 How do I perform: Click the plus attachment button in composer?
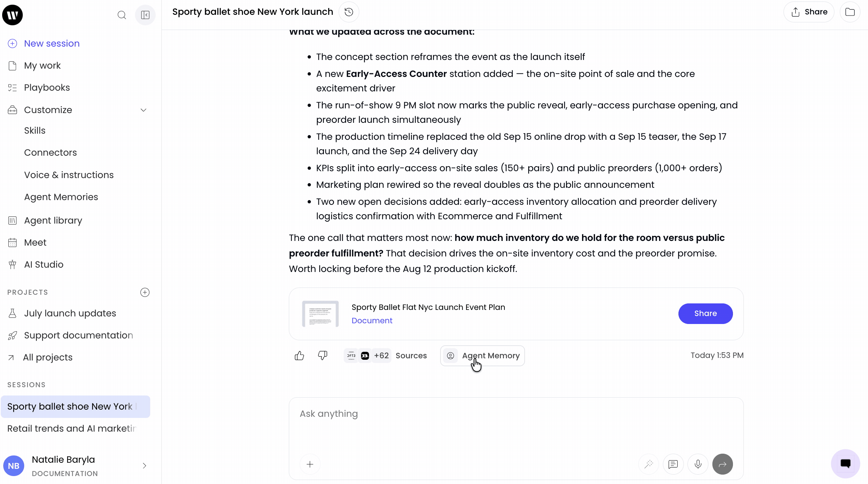310,464
